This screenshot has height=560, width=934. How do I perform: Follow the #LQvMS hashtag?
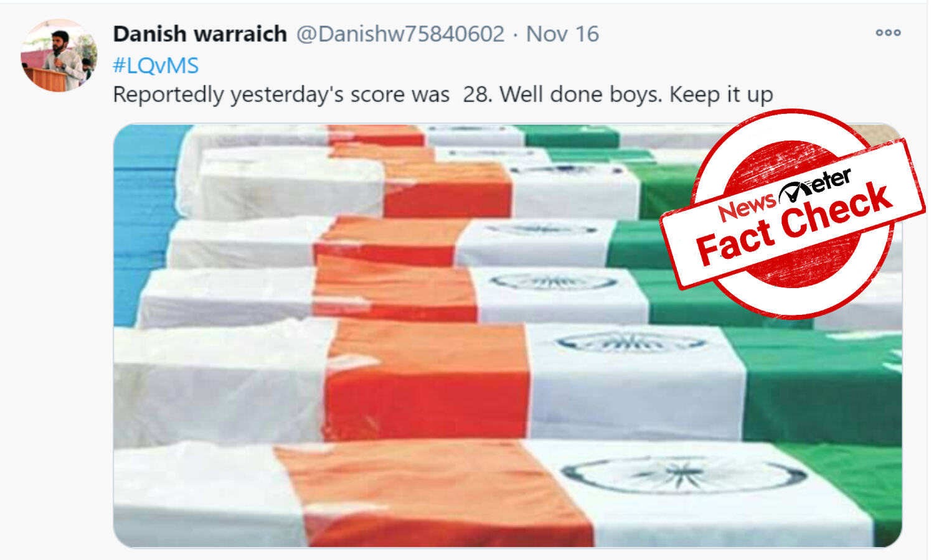point(156,65)
